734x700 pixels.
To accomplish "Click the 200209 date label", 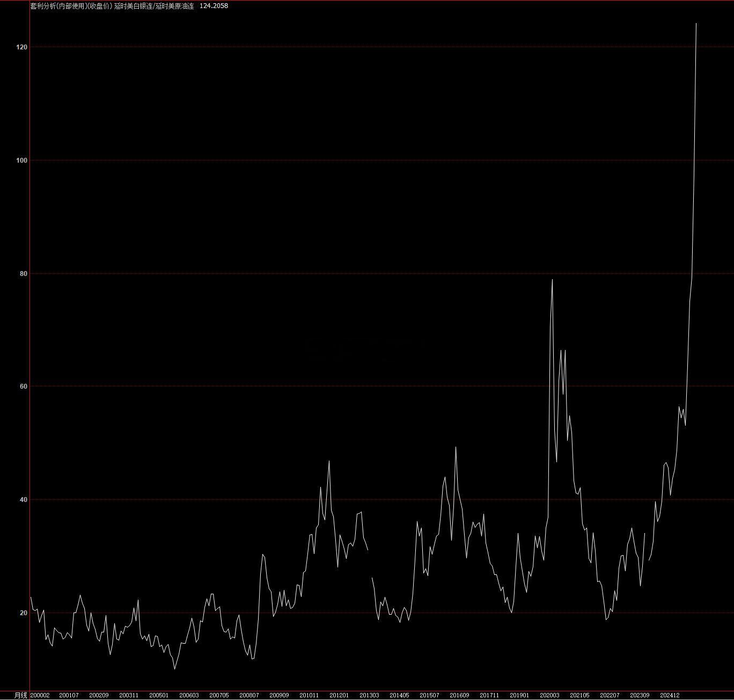I will pos(99,695).
